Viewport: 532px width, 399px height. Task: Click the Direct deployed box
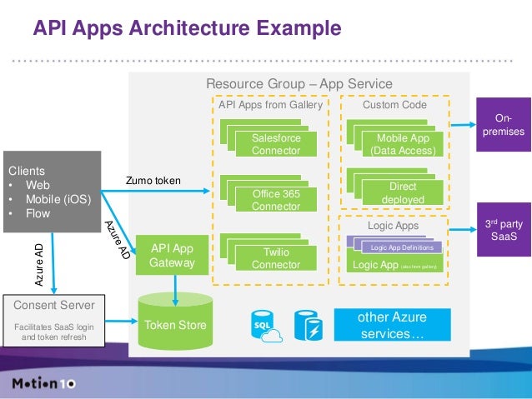403,192
